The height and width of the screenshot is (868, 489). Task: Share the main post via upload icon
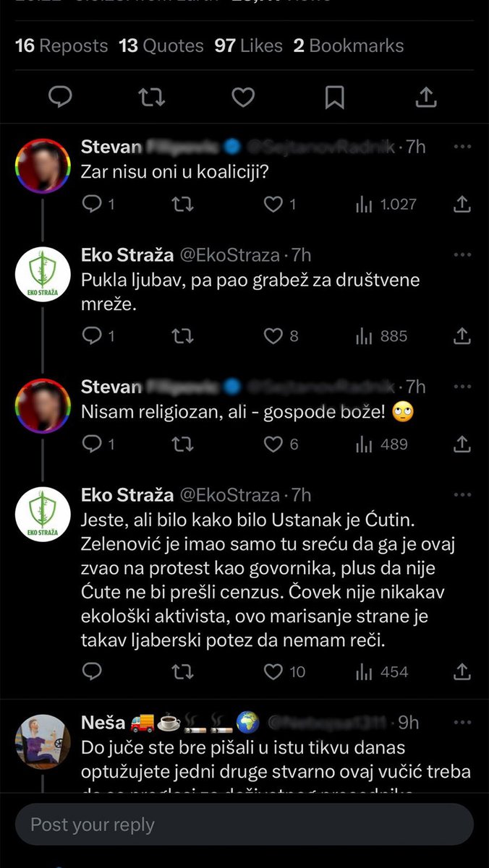(426, 97)
